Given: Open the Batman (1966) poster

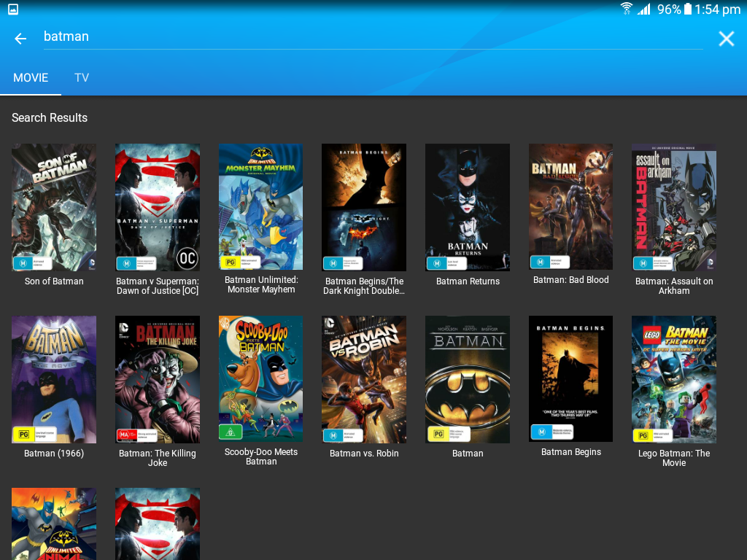Looking at the screenshot, I should click(54, 379).
